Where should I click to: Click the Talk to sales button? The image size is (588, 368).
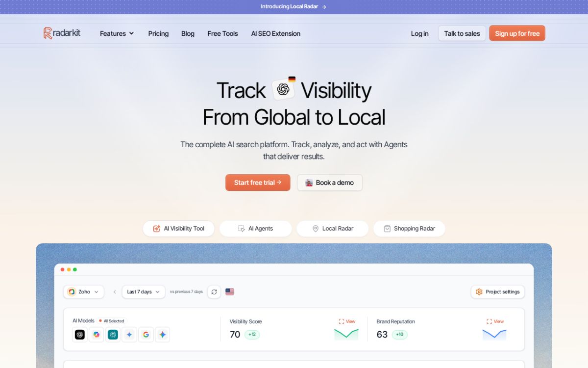click(x=462, y=33)
